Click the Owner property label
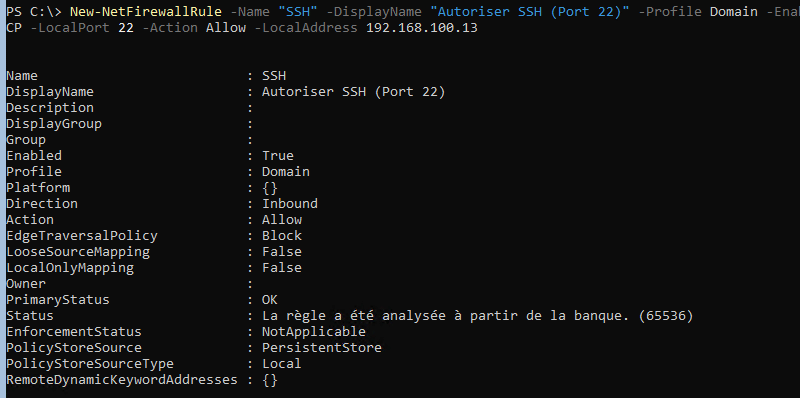The image size is (800, 398). click(x=26, y=283)
